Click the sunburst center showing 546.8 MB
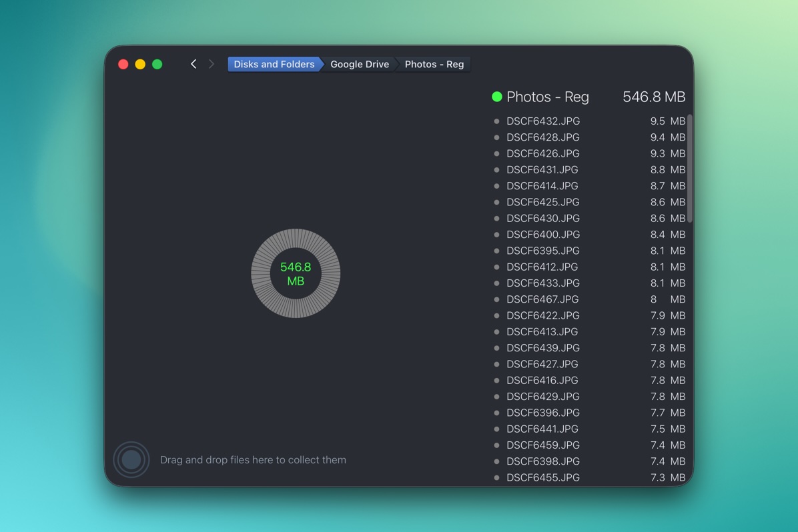This screenshot has height=532, width=798. pos(296,273)
